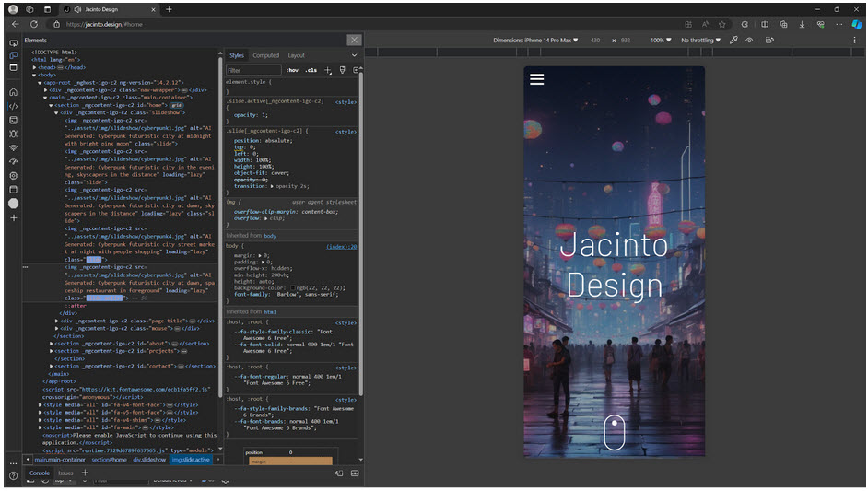868x491 pixels.
Task: Open the Performance gauge icon tool
Action: pyautogui.click(x=13, y=161)
